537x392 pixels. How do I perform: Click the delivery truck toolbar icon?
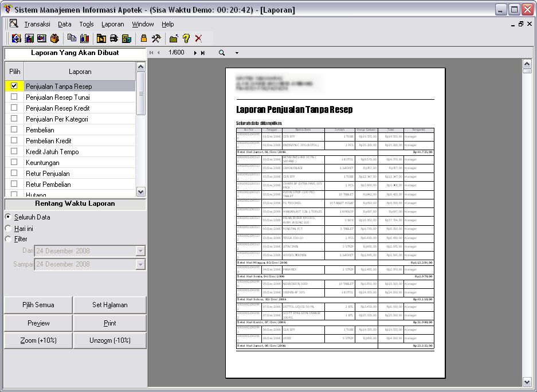click(113, 38)
